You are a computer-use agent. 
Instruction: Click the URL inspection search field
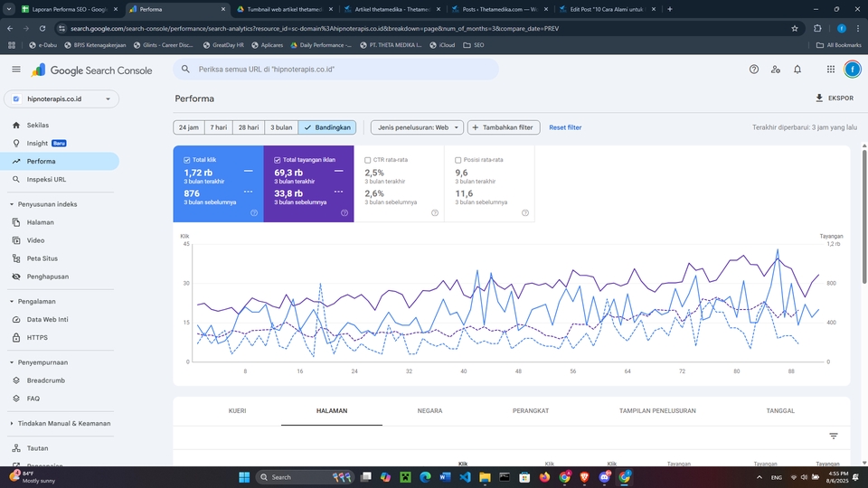click(344, 70)
